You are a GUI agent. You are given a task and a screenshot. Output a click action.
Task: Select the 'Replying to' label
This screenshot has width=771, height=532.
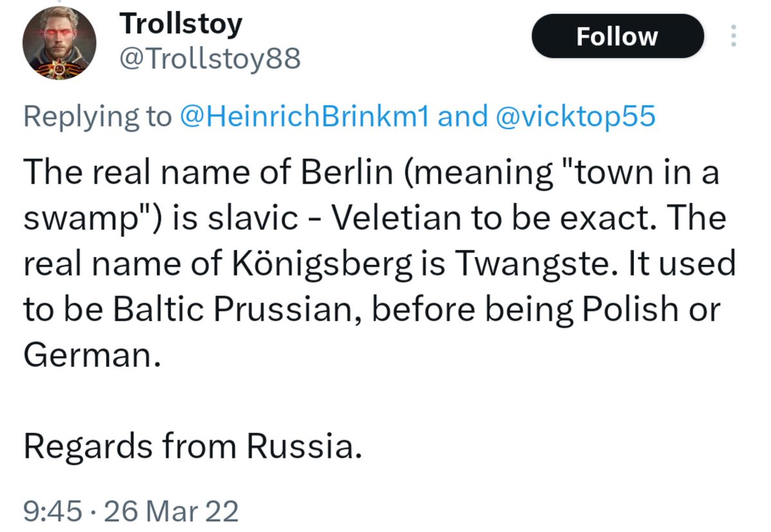point(98,116)
